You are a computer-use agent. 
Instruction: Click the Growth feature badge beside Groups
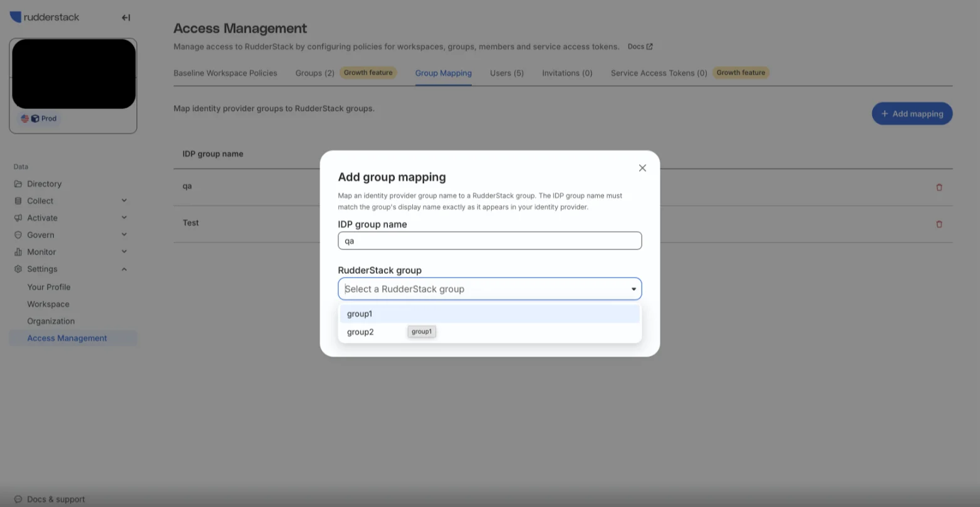[x=368, y=73]
